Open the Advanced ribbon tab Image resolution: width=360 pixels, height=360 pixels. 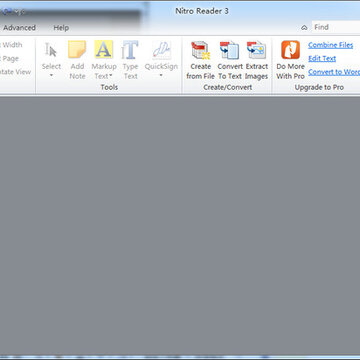[19, 28]
